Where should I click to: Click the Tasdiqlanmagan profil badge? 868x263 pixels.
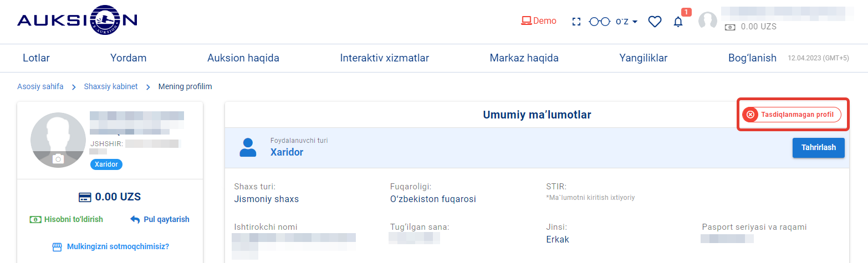tap(792, 115)
